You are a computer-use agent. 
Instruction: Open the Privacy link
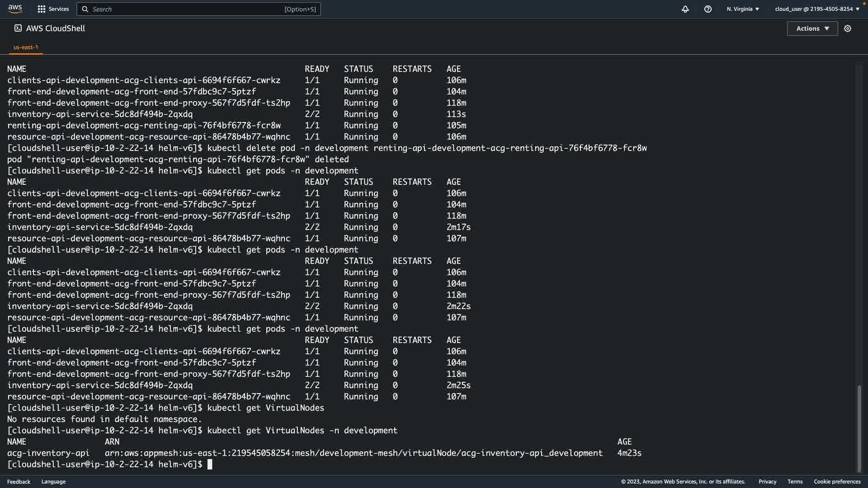pos(767,482)
